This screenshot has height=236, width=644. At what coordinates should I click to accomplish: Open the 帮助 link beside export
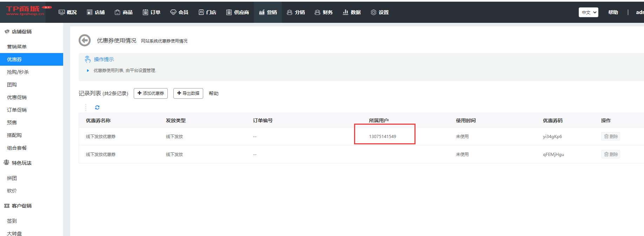tap(213, 93)
